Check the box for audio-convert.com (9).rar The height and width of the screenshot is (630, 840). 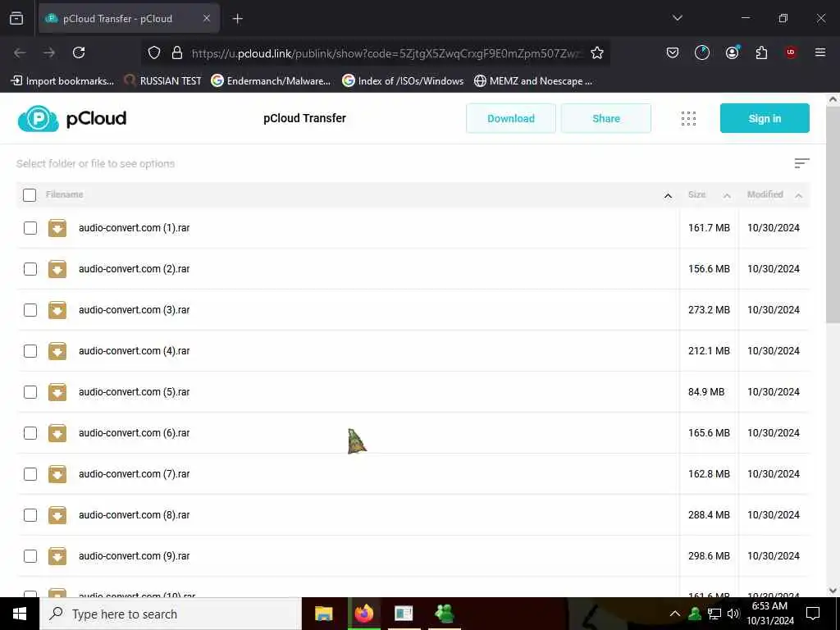click(x=30, y=556)
